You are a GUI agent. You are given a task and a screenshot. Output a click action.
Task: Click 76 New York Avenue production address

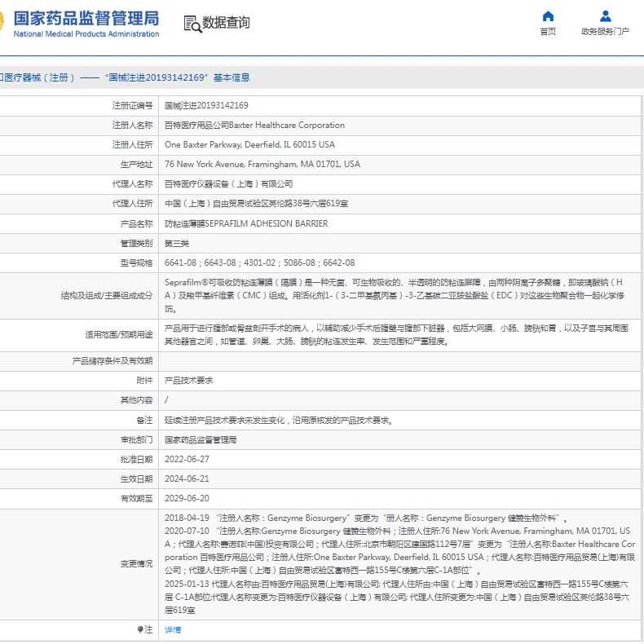[262, 165]
